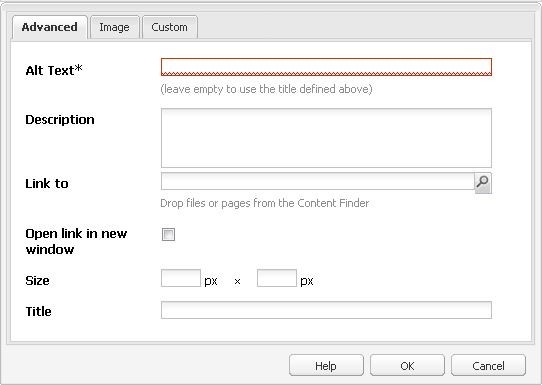The image size is (542, 385).
Task: Click inside the Description text area
Action: point(326,138)
